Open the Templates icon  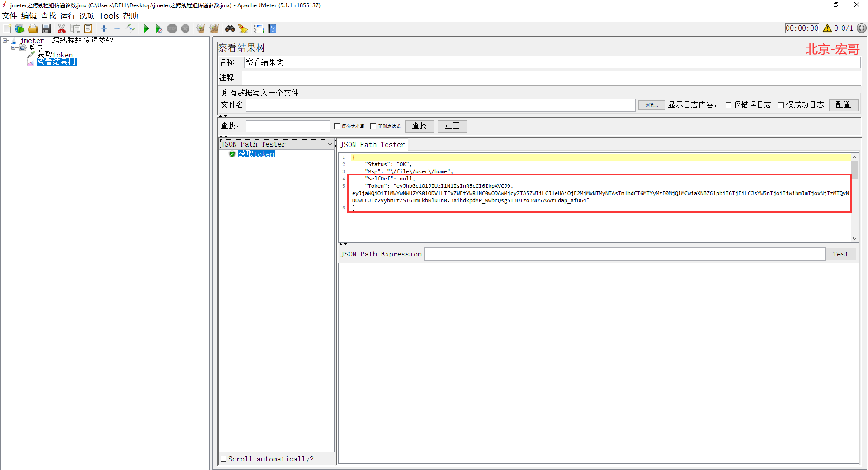[19, 28]
